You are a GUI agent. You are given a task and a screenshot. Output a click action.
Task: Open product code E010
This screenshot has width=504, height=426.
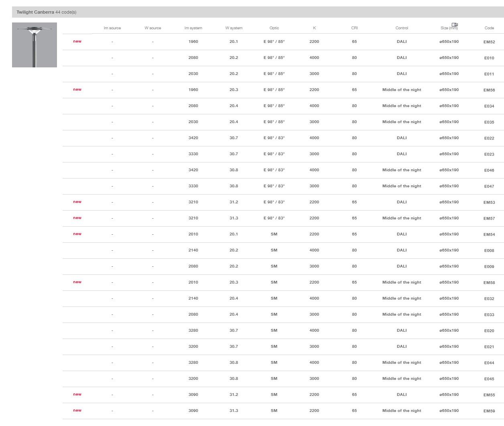coord(489,58)
